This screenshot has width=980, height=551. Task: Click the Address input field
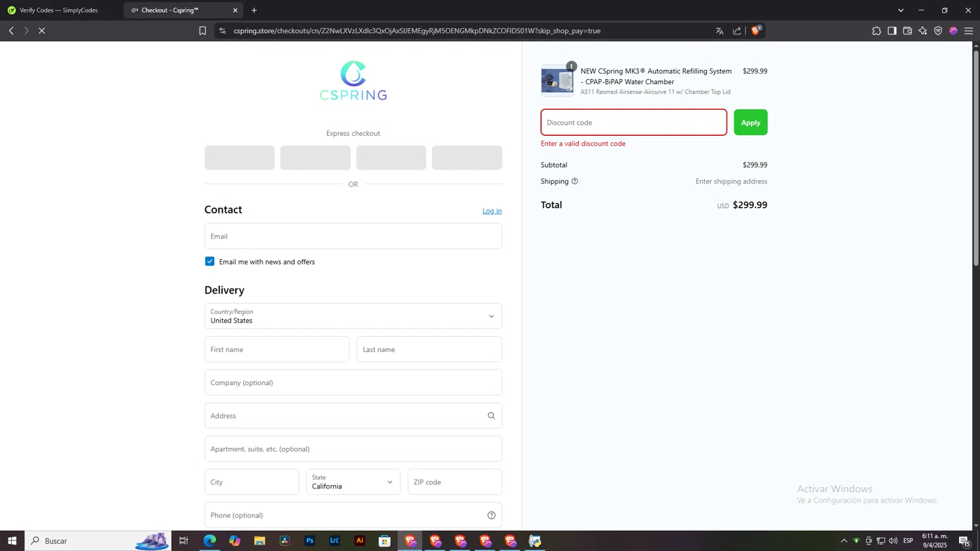coord(353,416)
